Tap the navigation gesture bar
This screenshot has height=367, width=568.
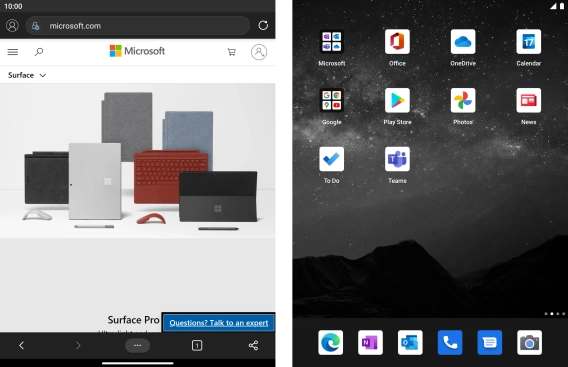138,363
